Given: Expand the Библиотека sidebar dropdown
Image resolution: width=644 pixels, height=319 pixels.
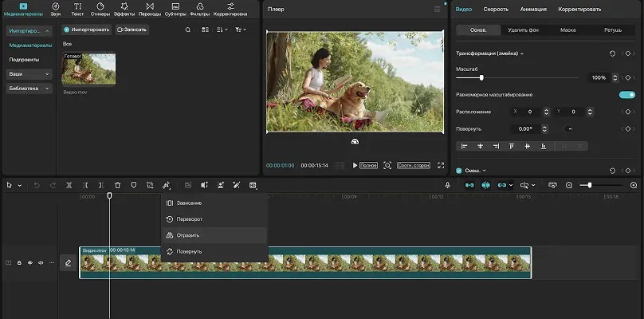Looking at the screenshot, I should [29, 89].
